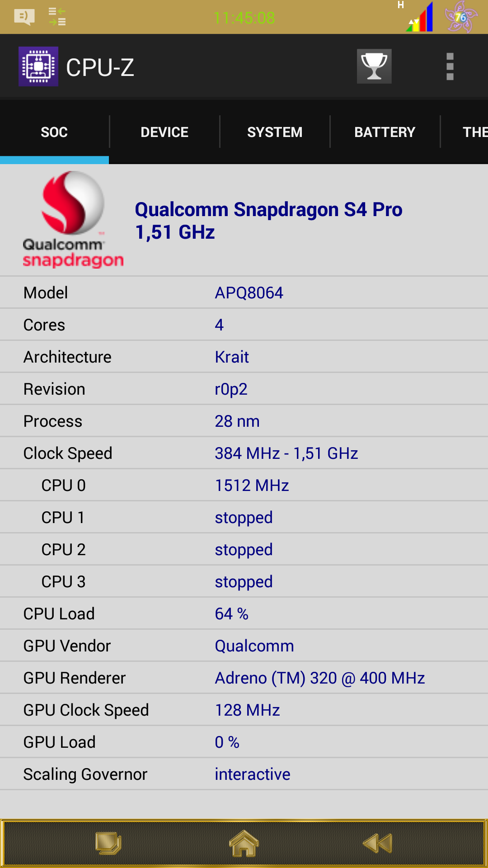The image size is (488, 868).
Task: Open the recent apps navigation button
Action: 108,844
